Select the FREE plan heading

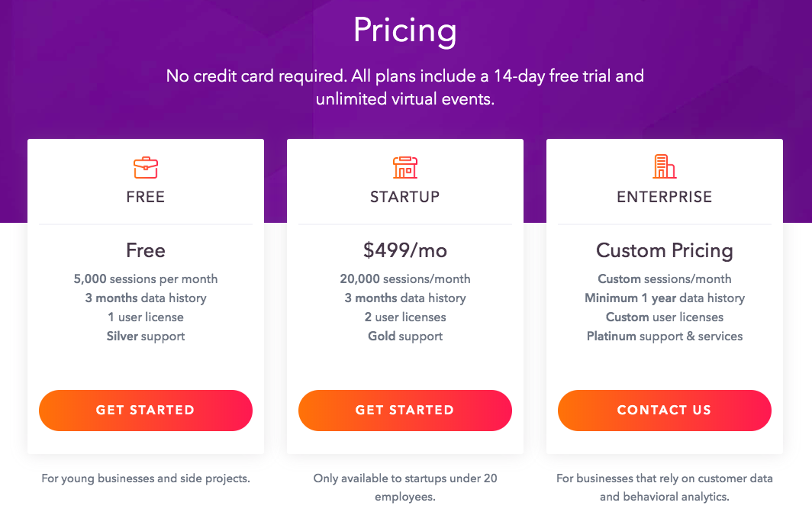pyautogui.click(x=146, y=197)
